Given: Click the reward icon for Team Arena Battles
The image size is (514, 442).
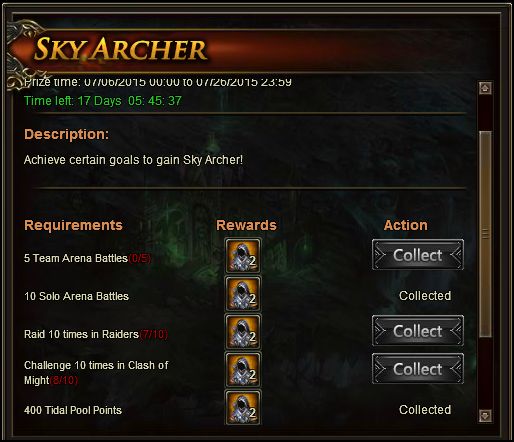Looking at the screenshot, I should coord(243,256).
